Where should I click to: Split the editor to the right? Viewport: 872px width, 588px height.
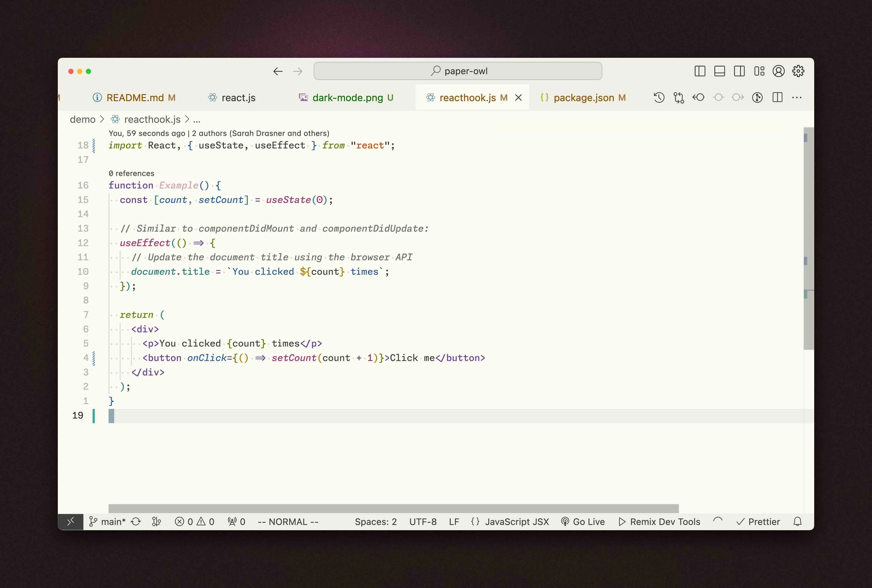[777, 97]
